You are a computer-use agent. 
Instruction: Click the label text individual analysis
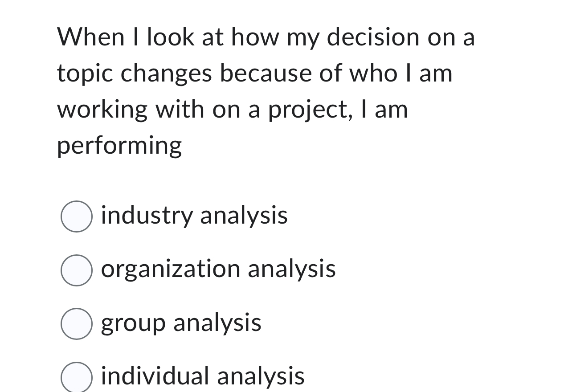(x=203, y=376)
